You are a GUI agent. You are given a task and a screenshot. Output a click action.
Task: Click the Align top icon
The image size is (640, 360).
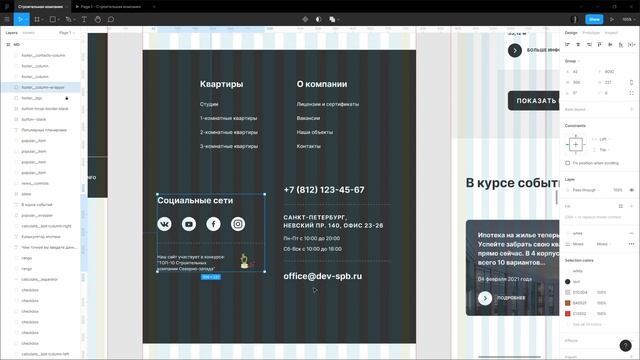[x=599, y=44]
